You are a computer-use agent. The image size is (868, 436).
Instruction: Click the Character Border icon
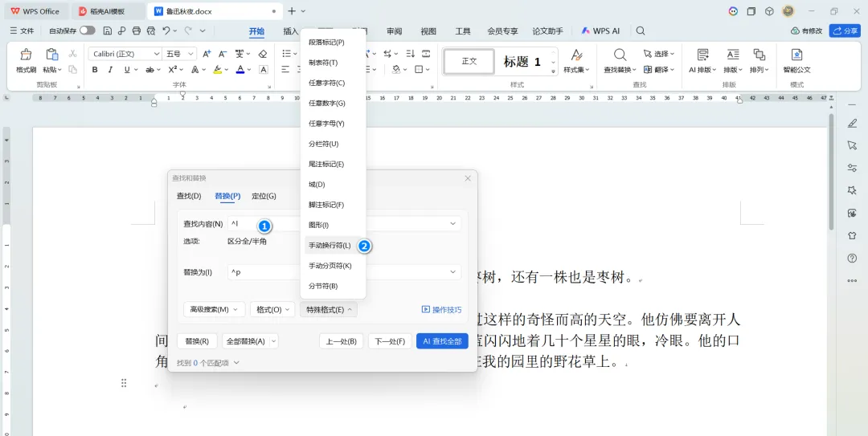tap(264, 70)
